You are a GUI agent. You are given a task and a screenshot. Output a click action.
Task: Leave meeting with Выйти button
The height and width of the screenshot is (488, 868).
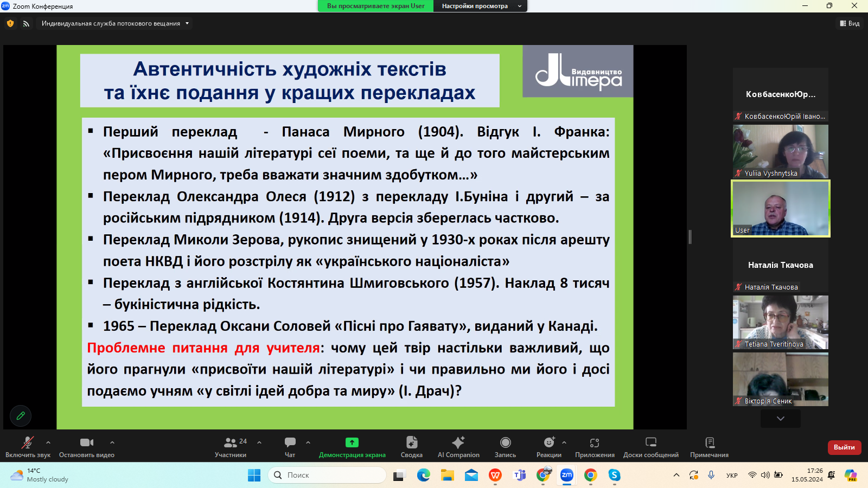844,447
